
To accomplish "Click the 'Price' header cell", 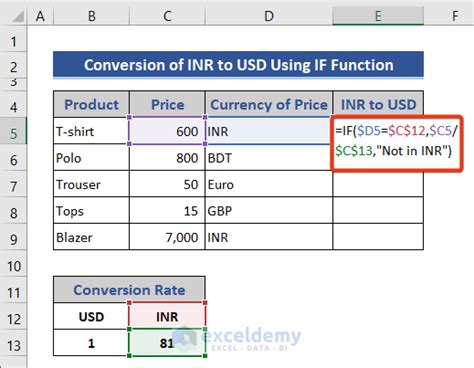I will (167, 104).
